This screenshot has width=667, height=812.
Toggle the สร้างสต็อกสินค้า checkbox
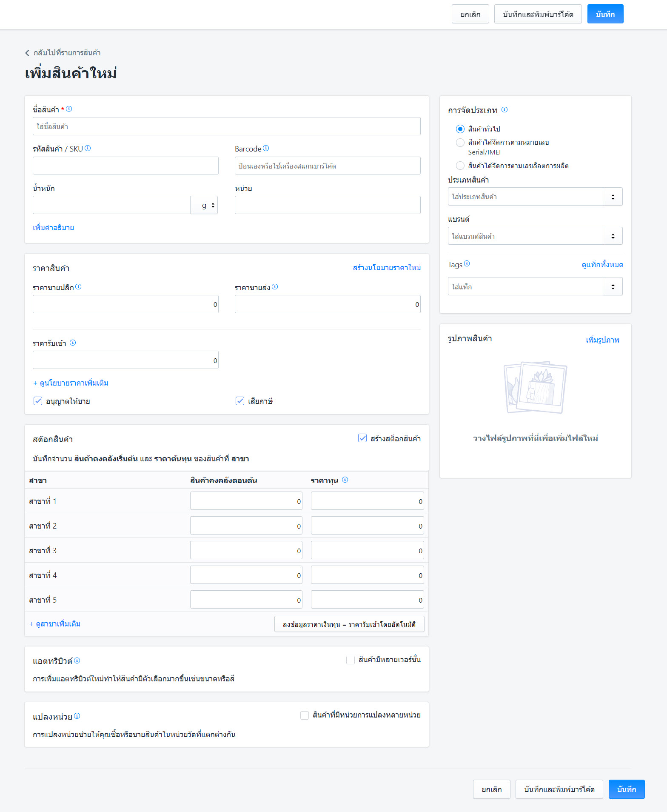point(362,438)
